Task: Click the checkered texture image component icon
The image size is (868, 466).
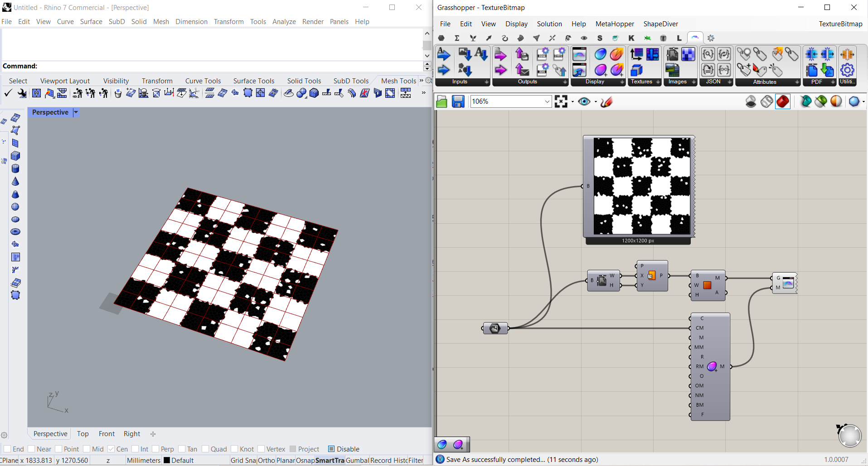Action: [x=688, y=55]
